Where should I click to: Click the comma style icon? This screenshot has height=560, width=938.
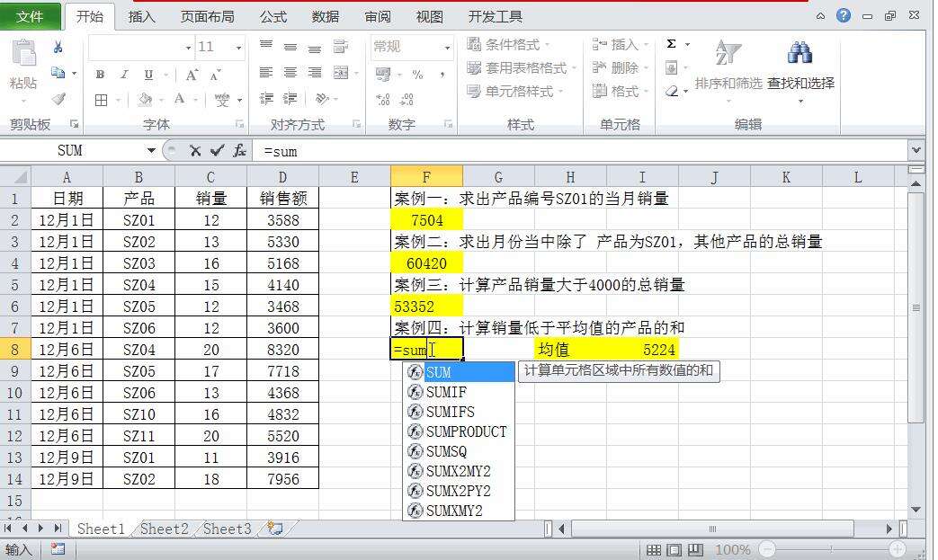[x=442, y=75]
